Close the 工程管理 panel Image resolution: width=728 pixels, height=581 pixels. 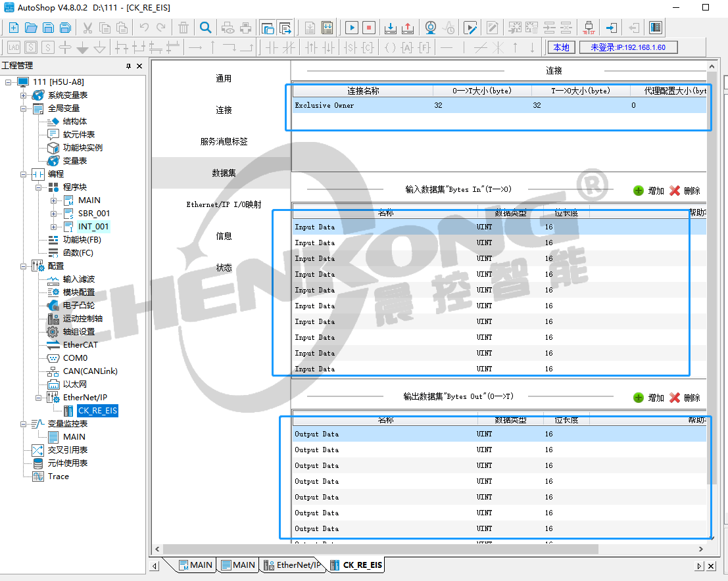139,66
